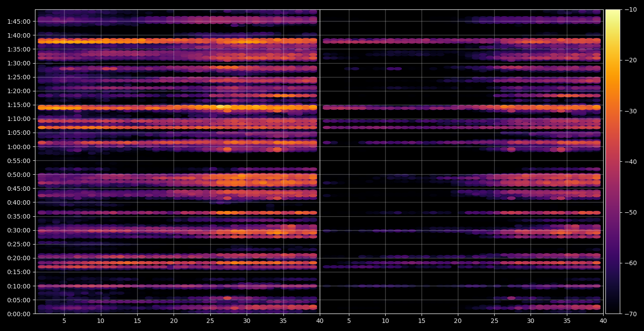Click x-axis label 15 under the right heatmap
The height and width of the screenshot is (331, 644).
pos(422,321)
